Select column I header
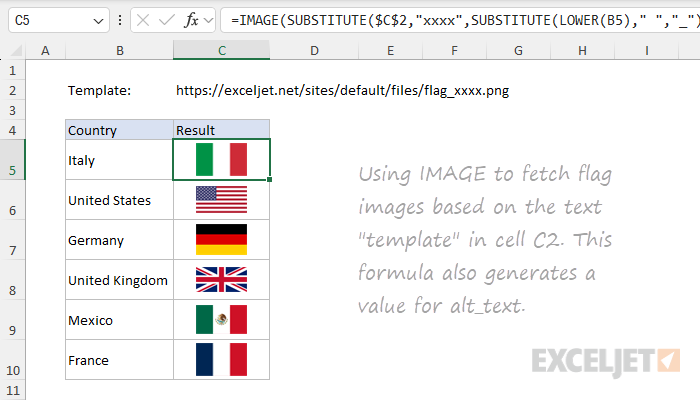 coord(646,51)
